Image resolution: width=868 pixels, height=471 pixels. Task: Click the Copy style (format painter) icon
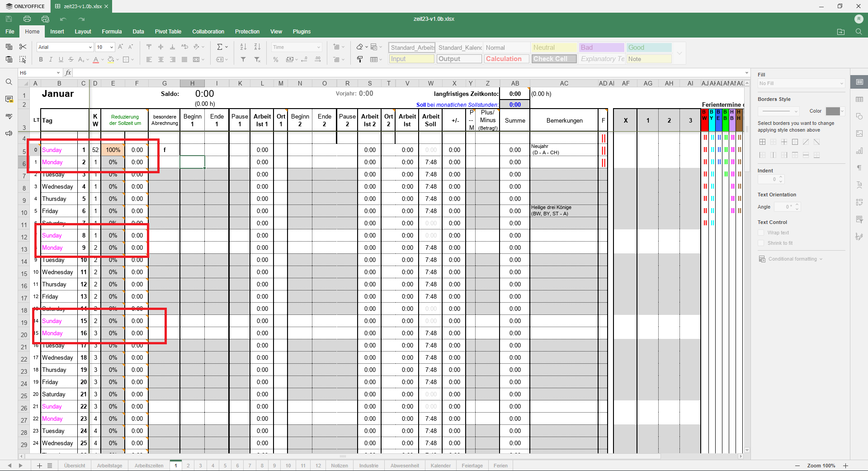point(360,59)
